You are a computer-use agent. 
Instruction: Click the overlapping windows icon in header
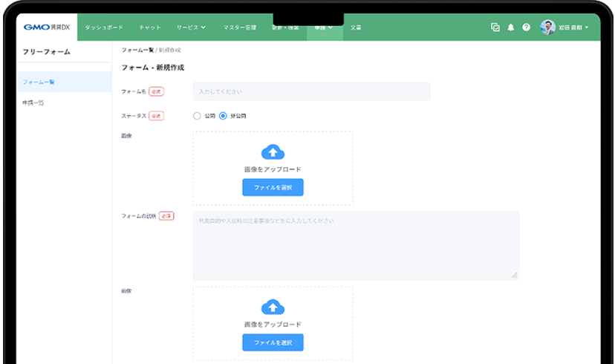point(495,27)
